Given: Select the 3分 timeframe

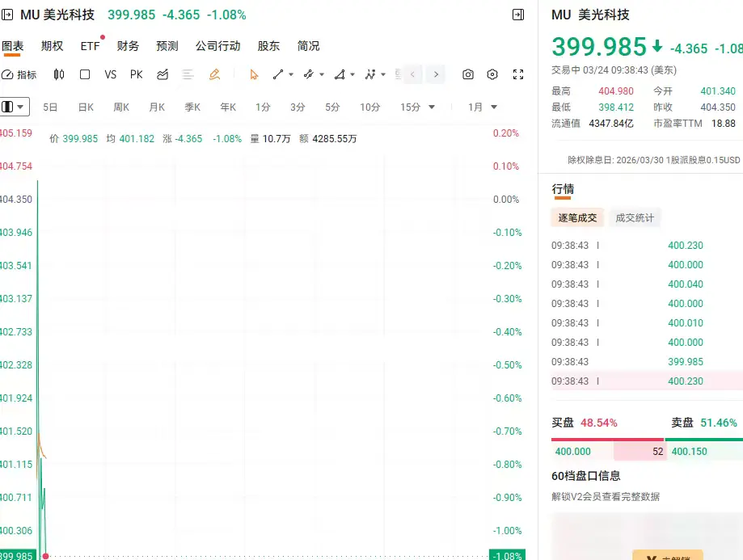Looking at the screenshot, I should (298, 107).
